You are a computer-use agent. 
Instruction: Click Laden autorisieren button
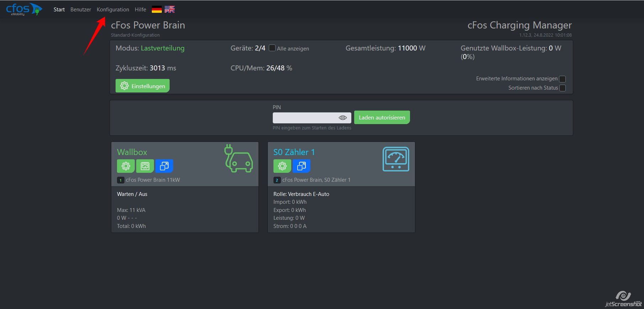[x=382, y=117]
